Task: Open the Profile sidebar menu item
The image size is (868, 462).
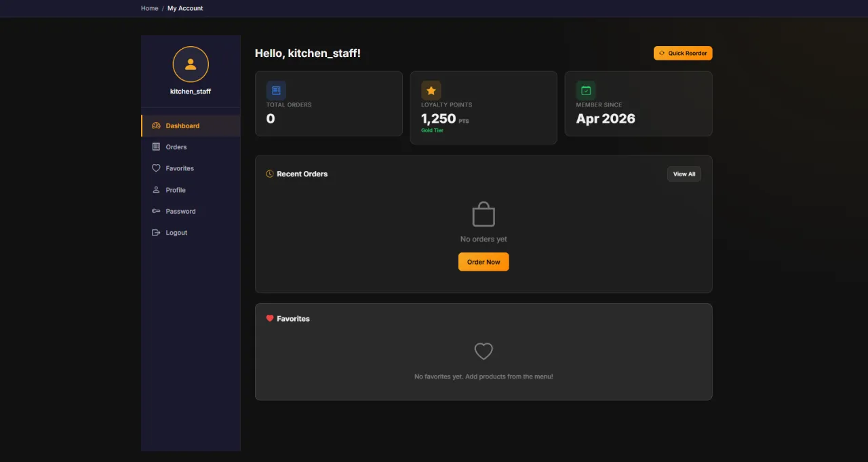Action: click(x=191, y=190)
